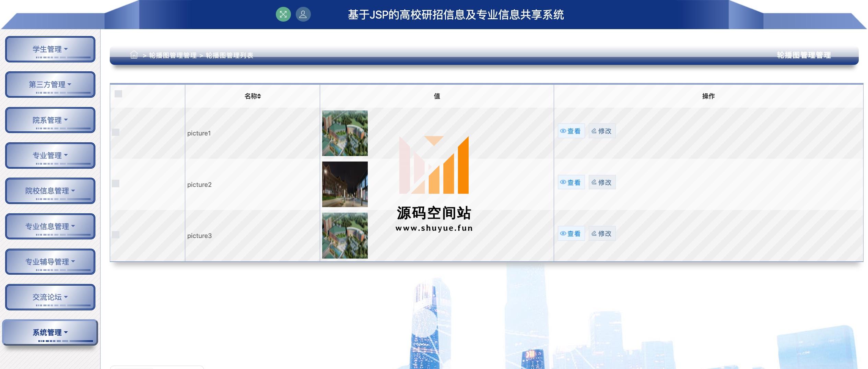Click the 值 column header
The width and height of the screenshot is (868, 369).
tap(437, 96)
